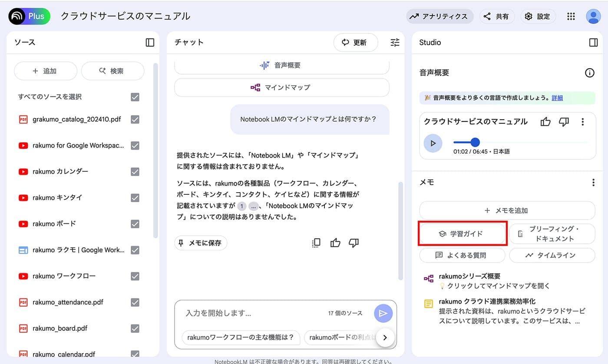Click 検索 to discover sources
This screenshot has width=608, height=364.
tap(112, 71)
